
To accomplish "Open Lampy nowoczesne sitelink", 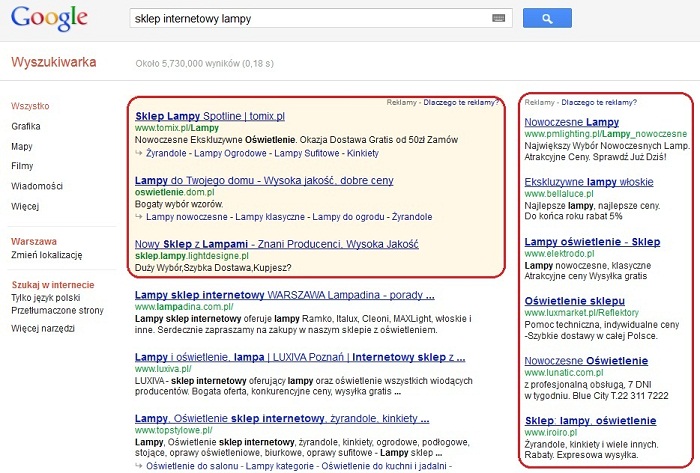I will [187, 217].
